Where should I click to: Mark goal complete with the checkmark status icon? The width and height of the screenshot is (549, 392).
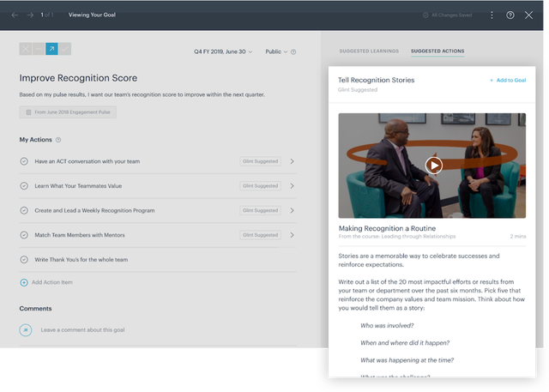[65, 49]
